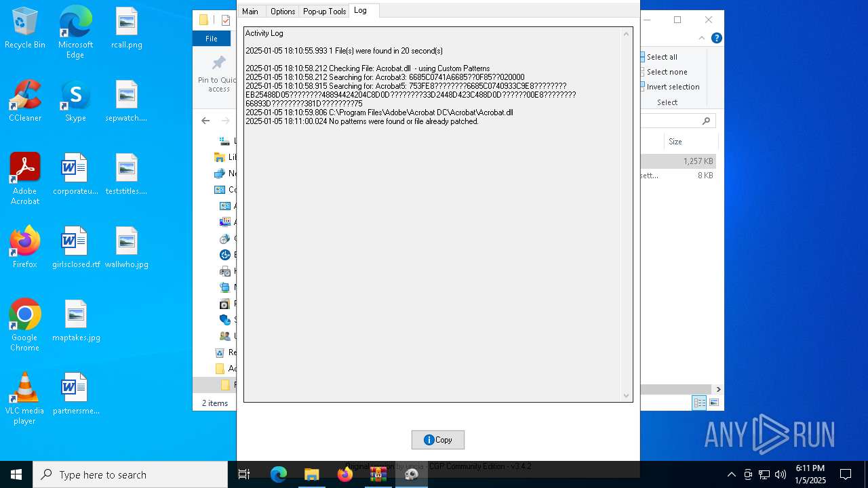Click the Activity Log scrollbar up arrow

[627, 34]
